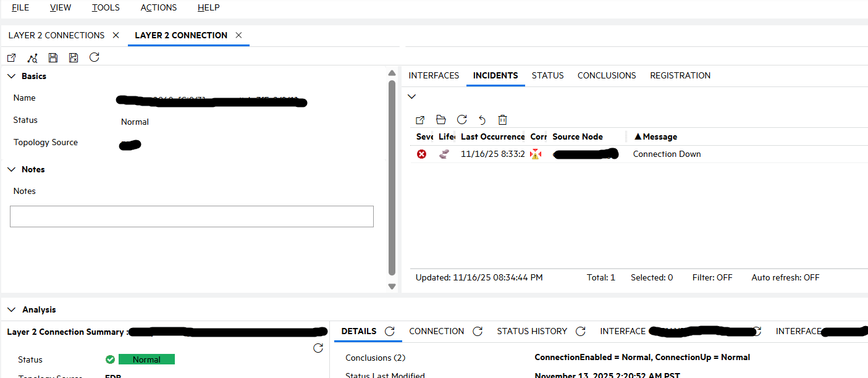Click the undo arrow icon in Incidents toolbar
Image resolution: width=868 pixels, height=378 pixels.
482,120
